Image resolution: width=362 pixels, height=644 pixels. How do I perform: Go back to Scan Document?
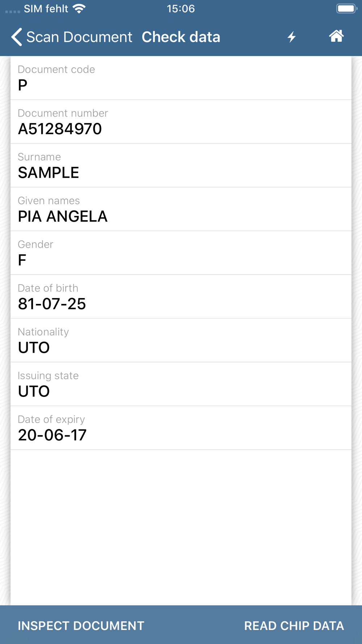coord(79,37)
